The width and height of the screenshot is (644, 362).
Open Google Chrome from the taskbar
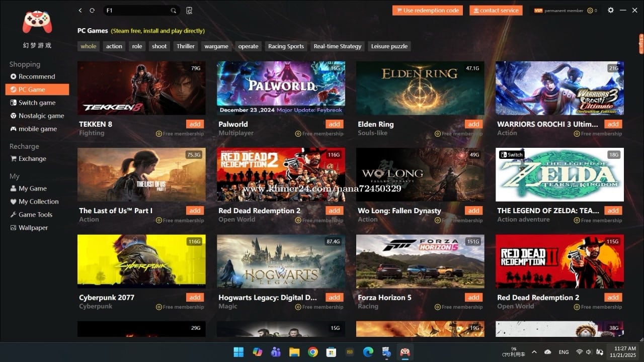[312, 352]
